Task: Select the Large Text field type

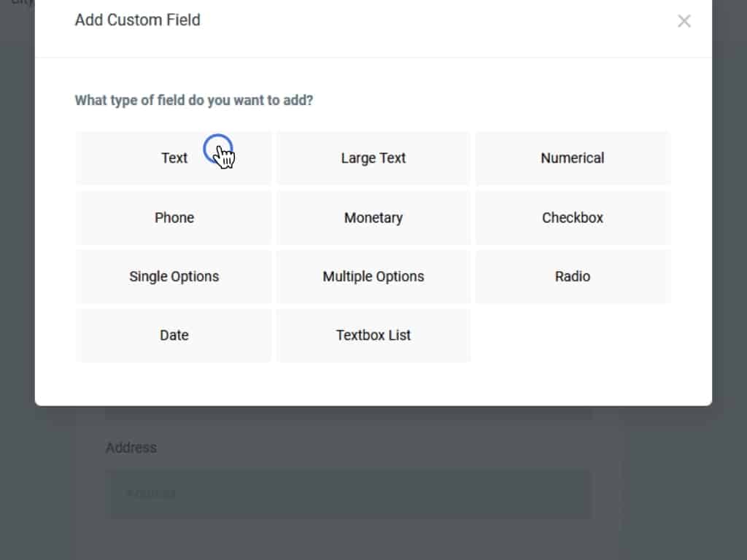Action: [373, 158]
